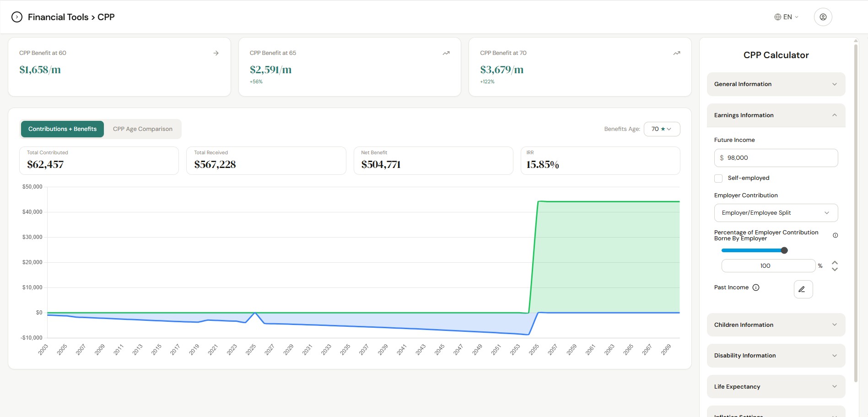Viewport: 868px width, 417px height.
Task: Edit Past Income with the pencil button
Action: pyautogui.click(x=803, y=289)
